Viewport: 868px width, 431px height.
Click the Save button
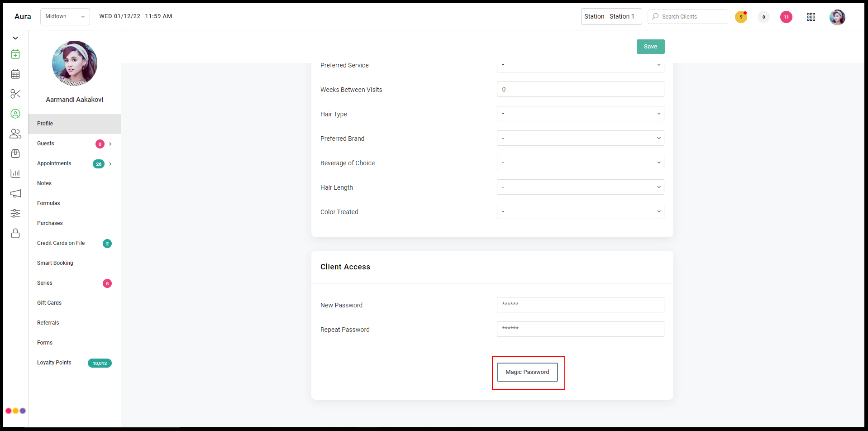650,47
